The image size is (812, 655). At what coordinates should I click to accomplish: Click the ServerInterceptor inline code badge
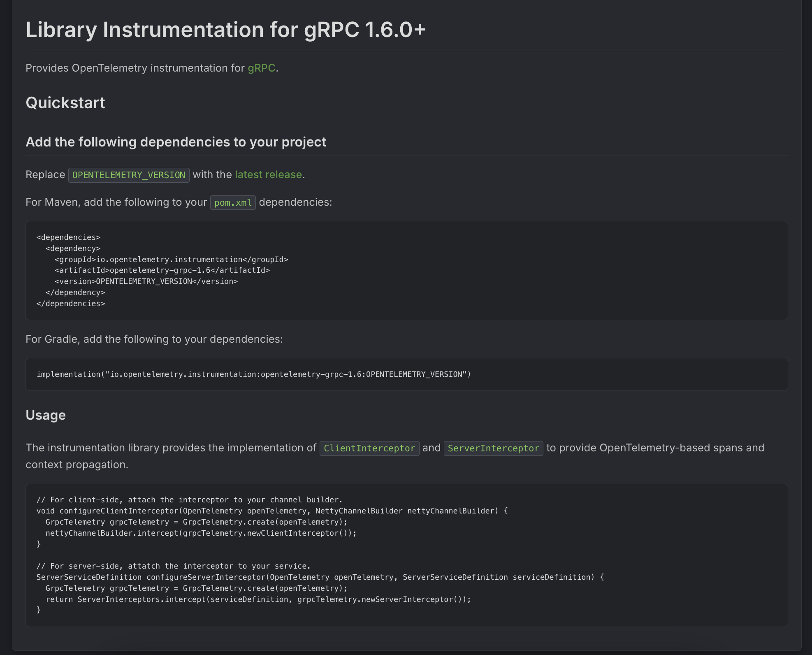click(493, 448)
